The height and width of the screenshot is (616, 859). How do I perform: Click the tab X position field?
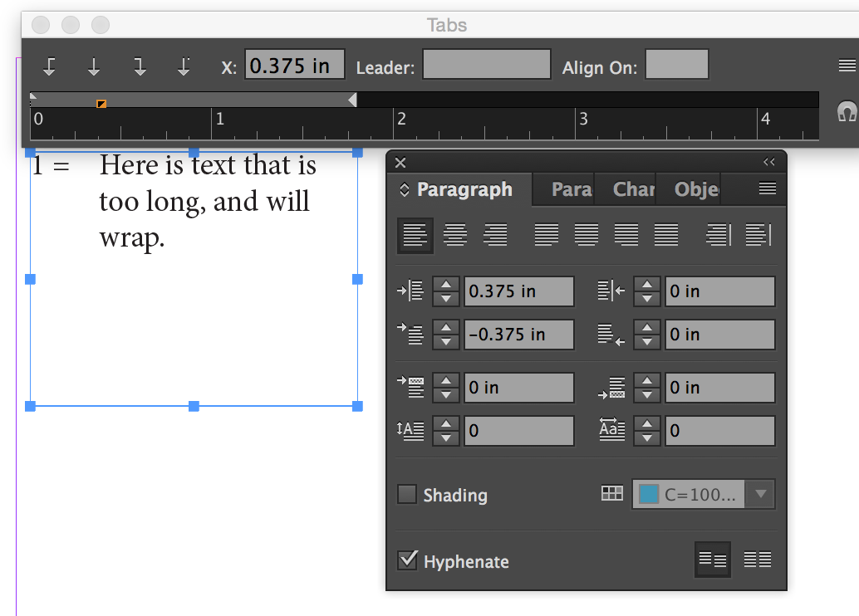[294, 66]
